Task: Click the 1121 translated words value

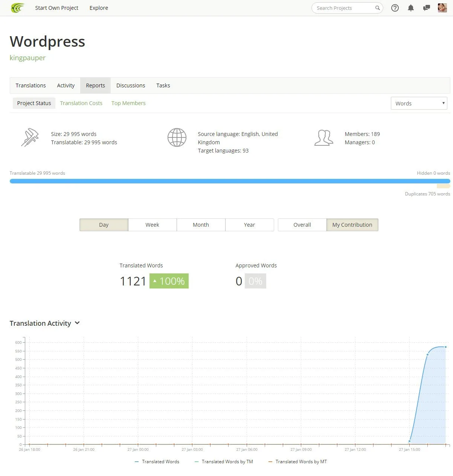Action: coord(133,281)
